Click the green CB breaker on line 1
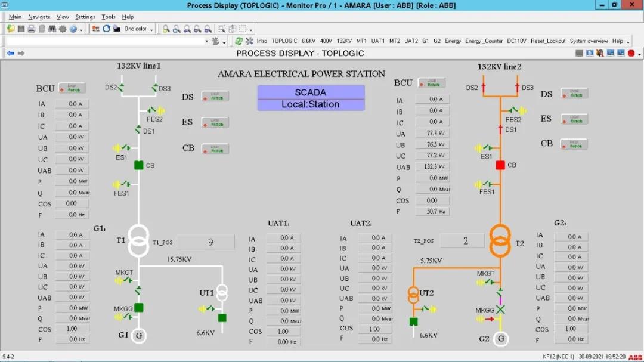This screenshot has width=644, height=362. [x=139, y=165]
